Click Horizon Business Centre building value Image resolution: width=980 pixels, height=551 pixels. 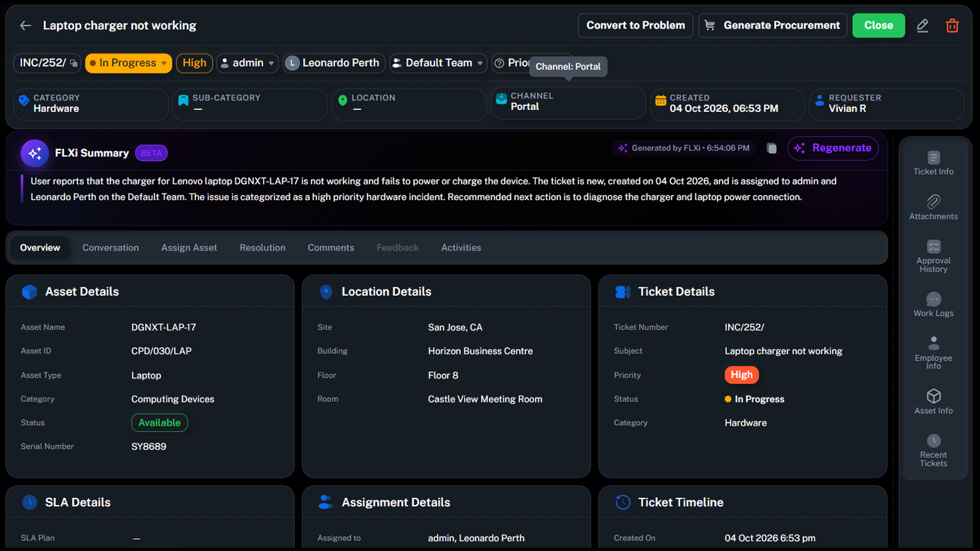coord(480,351)
